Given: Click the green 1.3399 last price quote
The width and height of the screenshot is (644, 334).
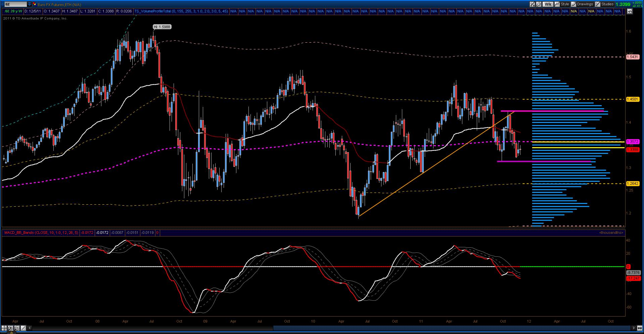Looking at the screenshot, I should click(x=623, y=4).
